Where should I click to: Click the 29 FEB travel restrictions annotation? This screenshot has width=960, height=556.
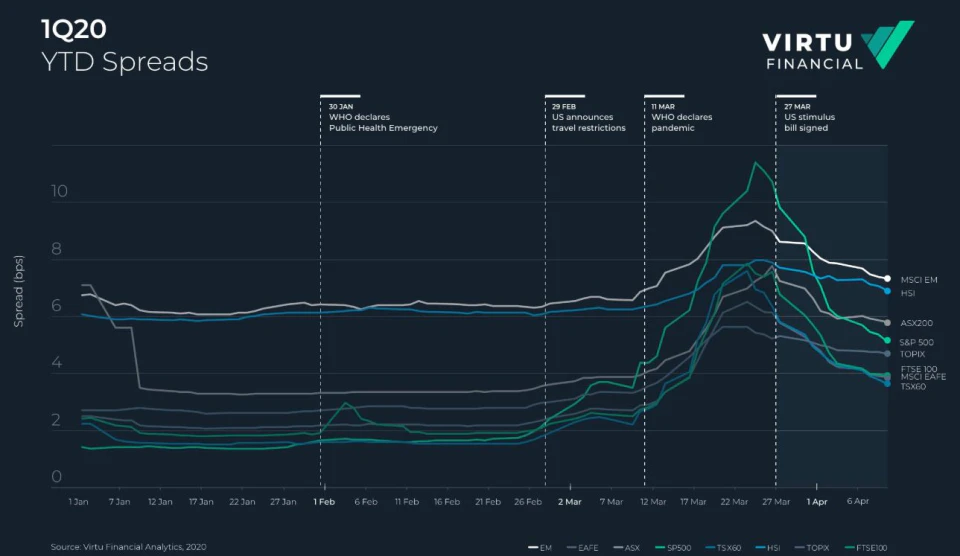click(588, 117)
